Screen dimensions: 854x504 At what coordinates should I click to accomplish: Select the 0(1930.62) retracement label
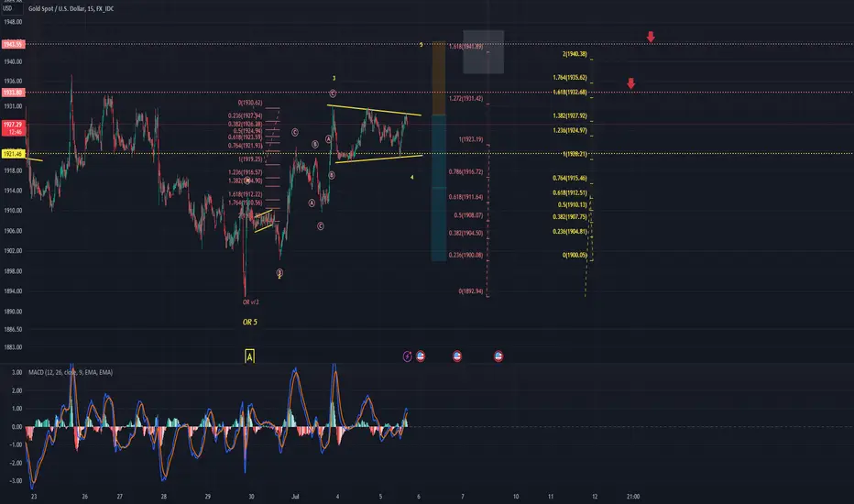250,103
